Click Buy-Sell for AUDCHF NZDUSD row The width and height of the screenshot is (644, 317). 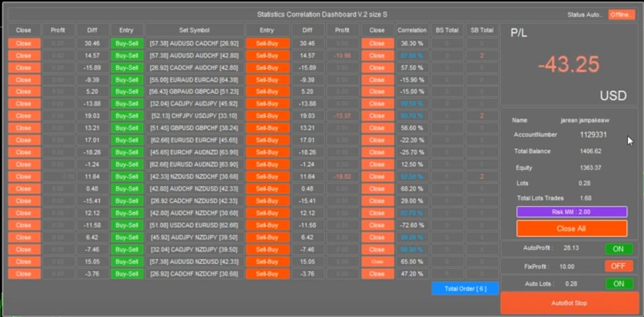point(127,189)
